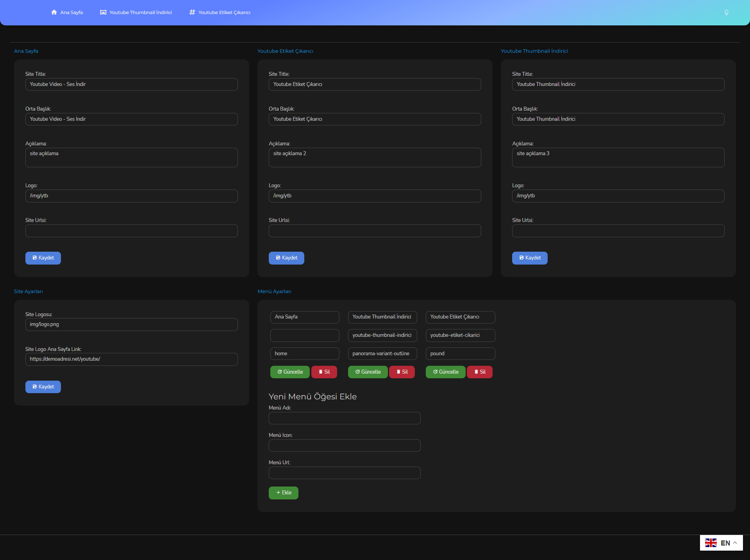
Task: Click the thumbnail image icon in navbar
Action: tap(103, 13)
